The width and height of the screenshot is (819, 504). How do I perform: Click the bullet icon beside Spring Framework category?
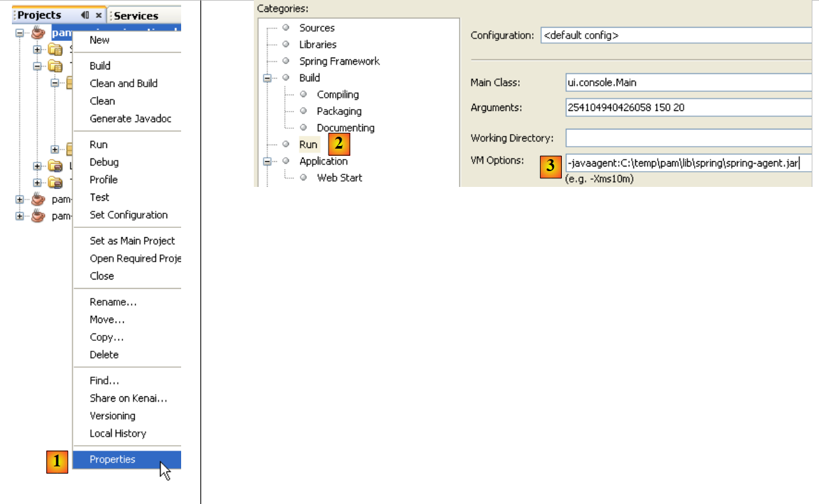tap(286, 61)
